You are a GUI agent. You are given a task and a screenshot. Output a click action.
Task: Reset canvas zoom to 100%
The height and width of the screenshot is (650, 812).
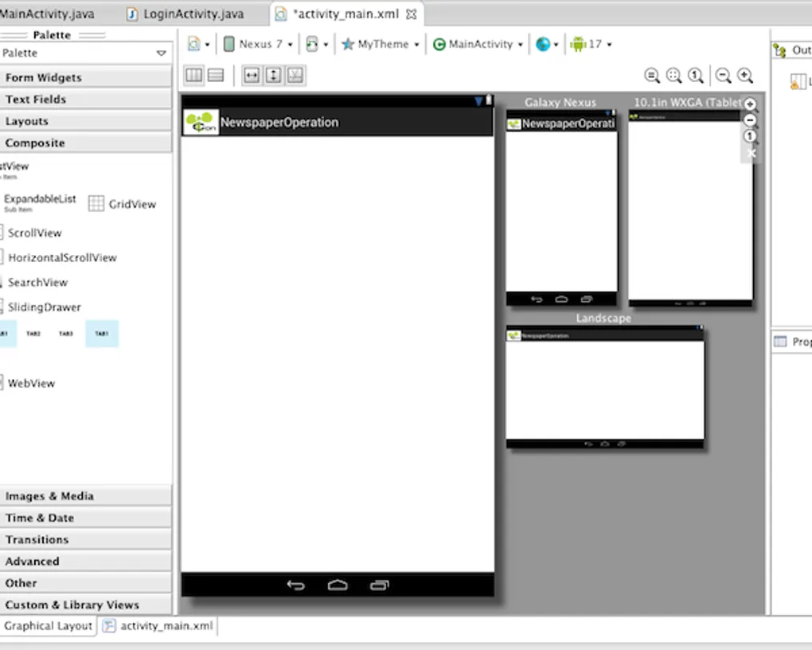696,76
